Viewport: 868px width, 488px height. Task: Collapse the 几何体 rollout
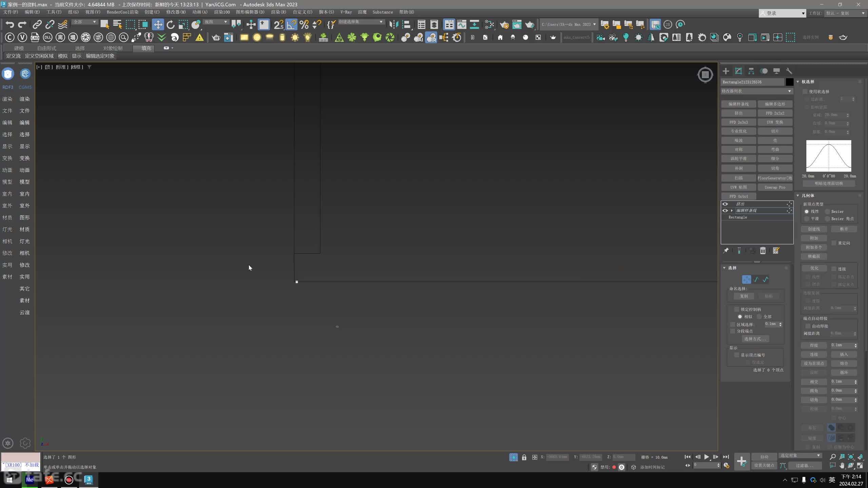(798, 196)
